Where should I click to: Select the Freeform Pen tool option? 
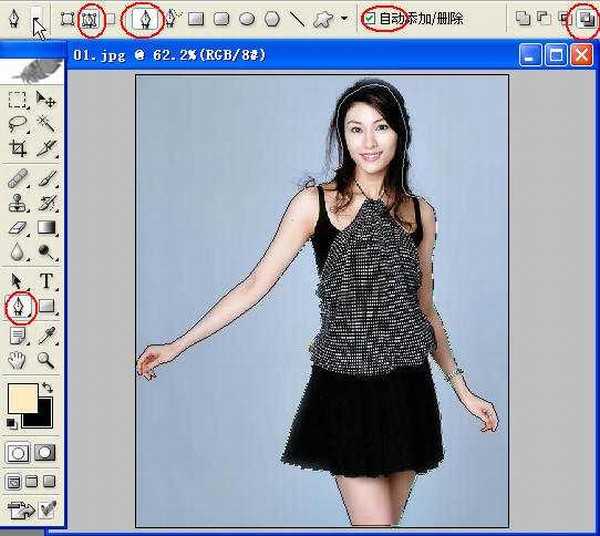tap(171, 18)
